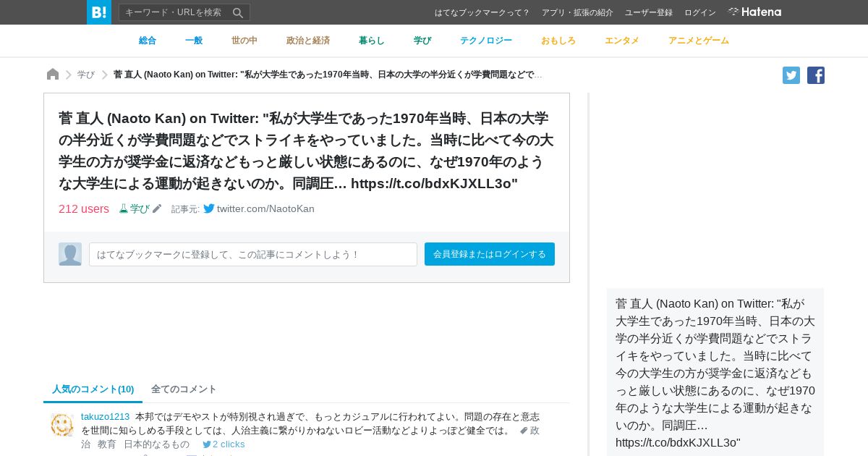The width and height of the screenshot is (868, 456).
Task: Open takuzo1213 user profile link
Action: tap(105, 416)
